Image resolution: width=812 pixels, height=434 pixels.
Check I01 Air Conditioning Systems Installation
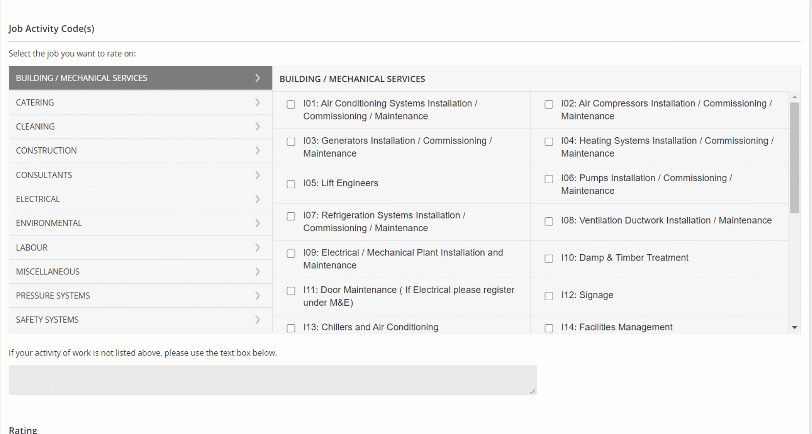(x=291, y=104)
